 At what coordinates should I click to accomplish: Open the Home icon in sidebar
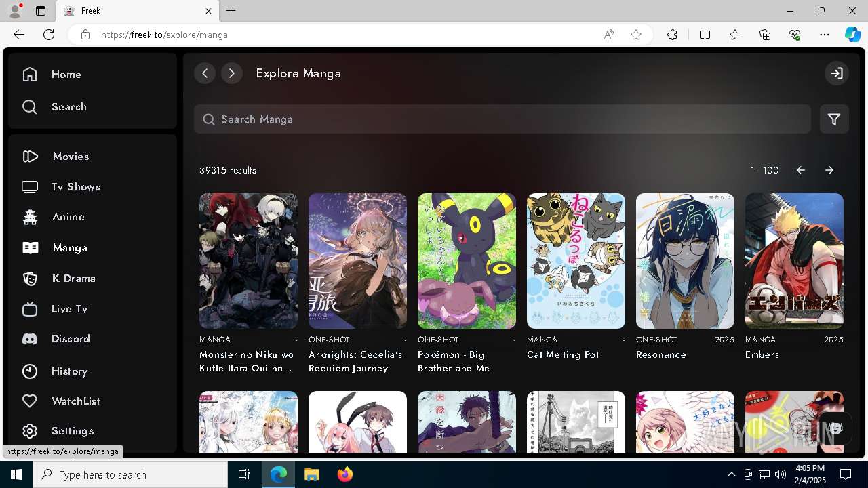[x=30, y=75]
